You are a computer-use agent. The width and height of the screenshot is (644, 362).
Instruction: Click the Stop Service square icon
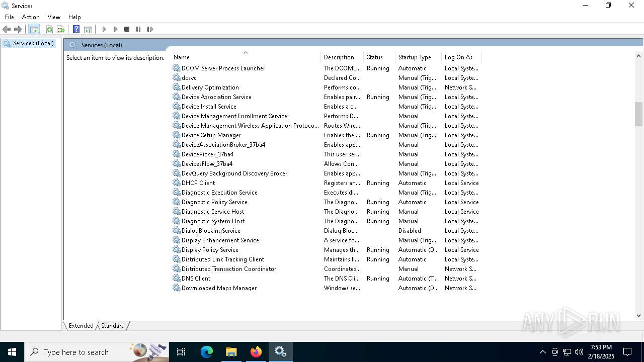point(127,29)
